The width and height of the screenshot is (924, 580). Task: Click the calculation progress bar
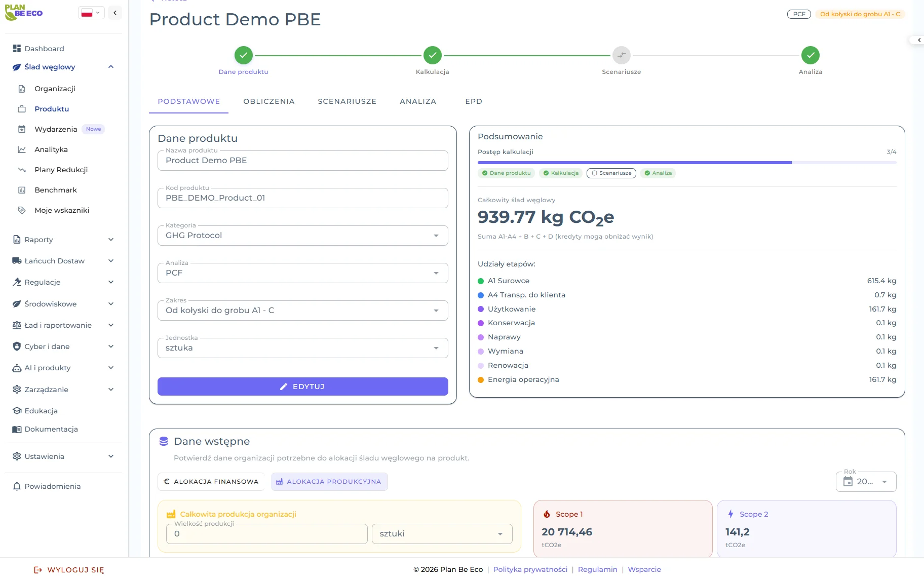[686, 163]
